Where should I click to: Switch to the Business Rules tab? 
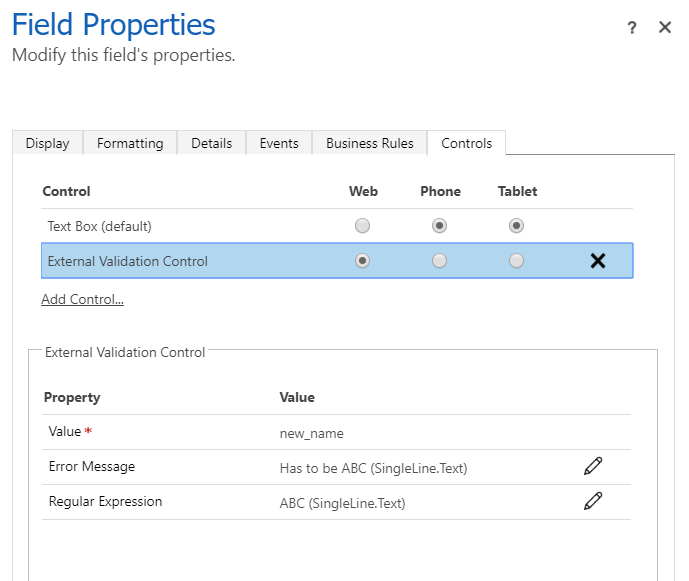coord(369,143)
